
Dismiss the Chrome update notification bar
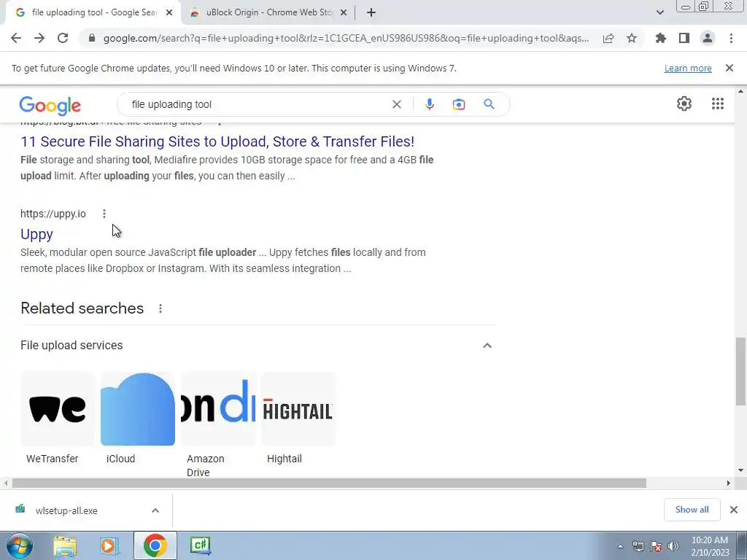tap(729, 68)
